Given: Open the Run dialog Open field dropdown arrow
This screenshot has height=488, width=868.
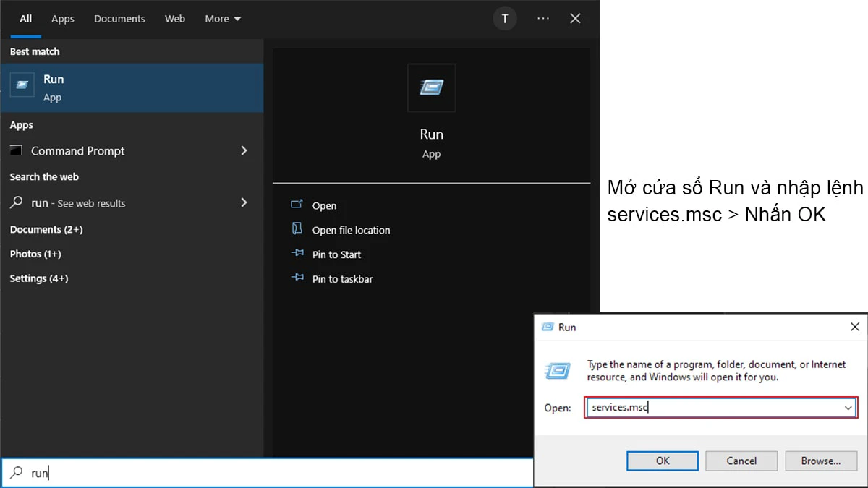Looking at the screenshot, I should pos(848,408).
